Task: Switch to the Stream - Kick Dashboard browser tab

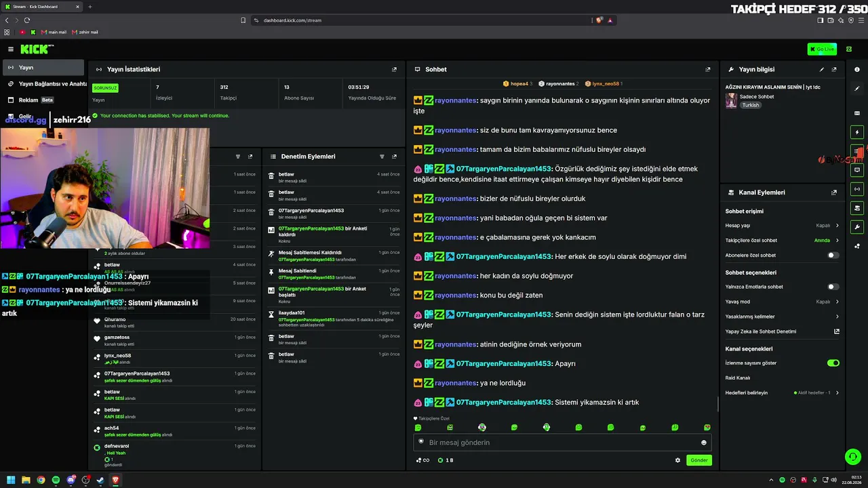Action: (x=42, y=7)
